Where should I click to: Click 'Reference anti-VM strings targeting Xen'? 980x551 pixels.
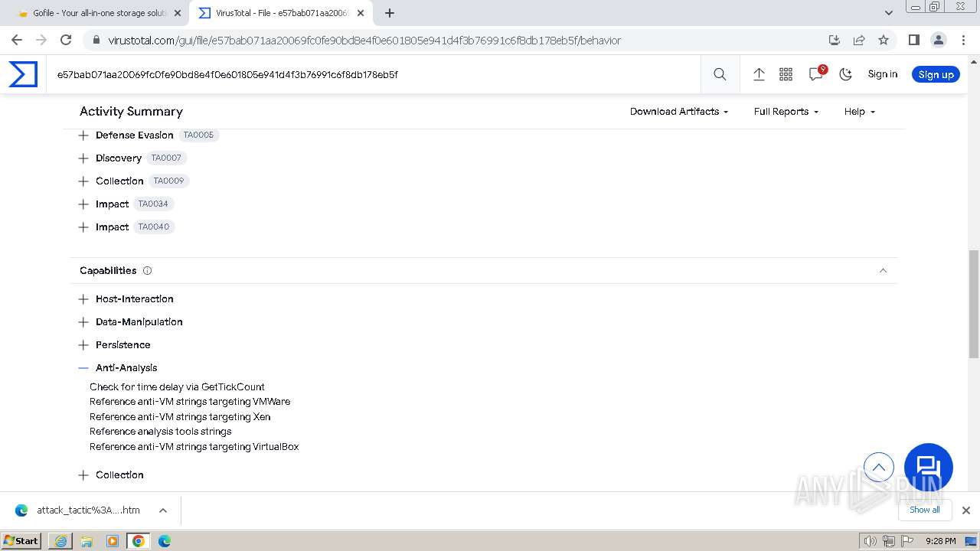(x=180, y=417)
